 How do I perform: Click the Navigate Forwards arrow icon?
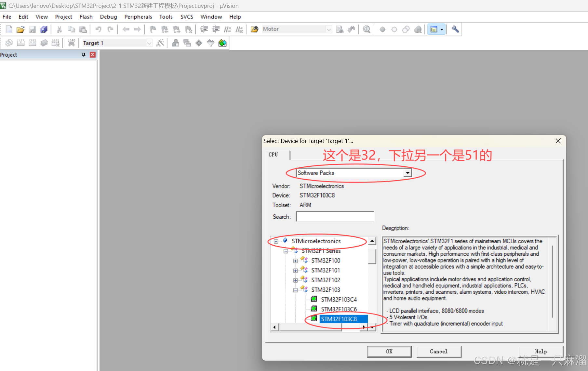point(138,29)
